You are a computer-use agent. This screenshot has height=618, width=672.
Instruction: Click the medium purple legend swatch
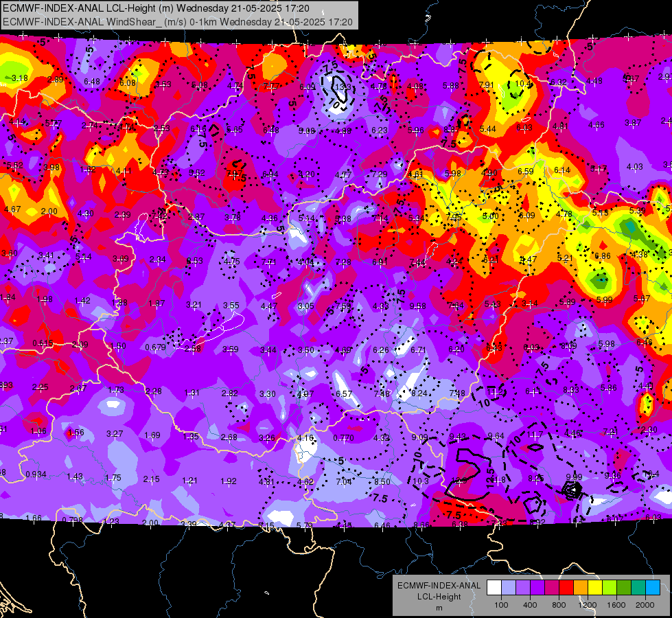pos(523,588)
